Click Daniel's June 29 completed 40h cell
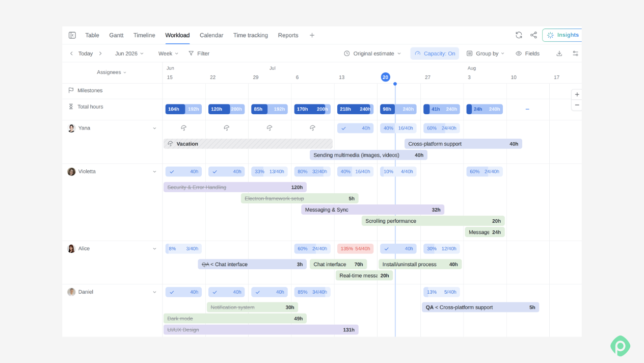This screenshot has height=363, width=644. pyautogui.click(x=269, y=292)
